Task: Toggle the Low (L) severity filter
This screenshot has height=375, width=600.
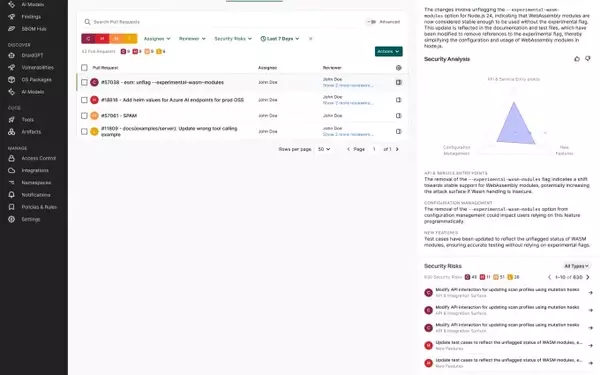Action: click(x=130, y=39)
